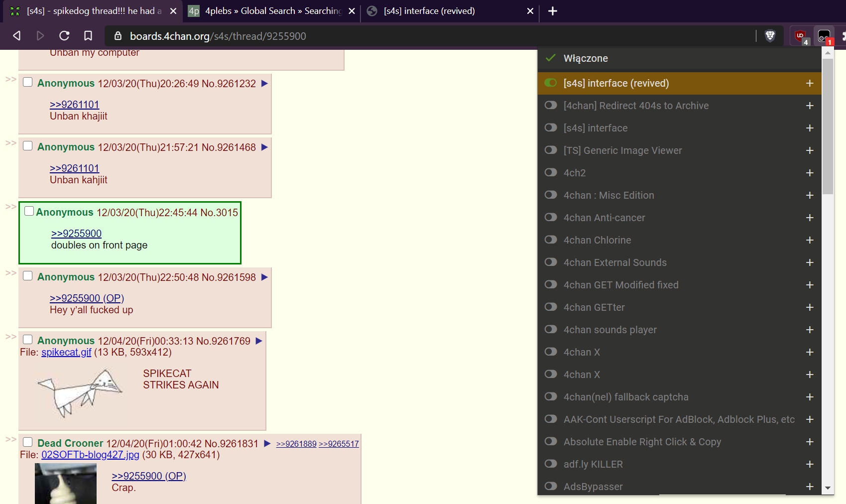Image resolution: width=846 pixels, height=504 pixels.
Task: Tick the checkbox for post No.9261598
Action: pos(28,276)
